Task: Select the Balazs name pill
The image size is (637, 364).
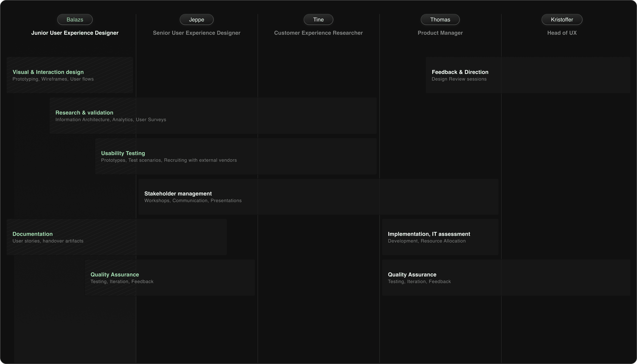Action: tap(75, 20)
